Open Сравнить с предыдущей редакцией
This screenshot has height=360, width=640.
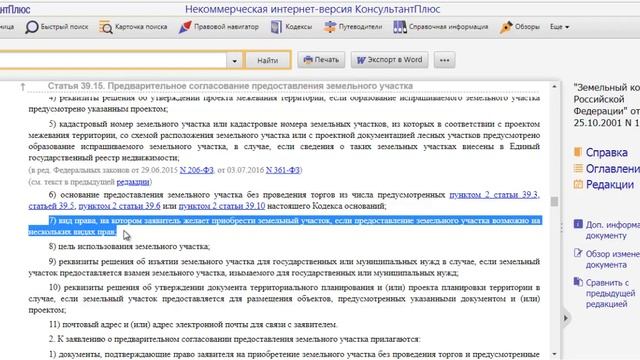611,293
